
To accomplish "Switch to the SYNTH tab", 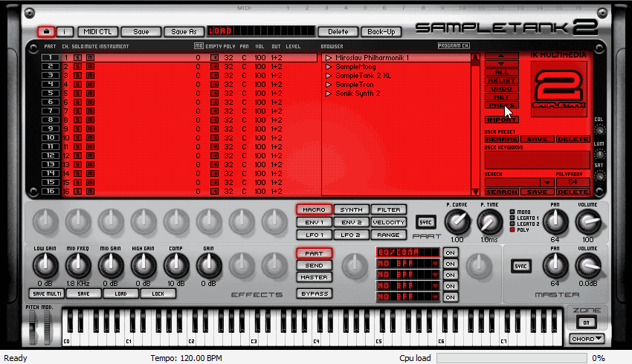I will [x=351, y=209].
